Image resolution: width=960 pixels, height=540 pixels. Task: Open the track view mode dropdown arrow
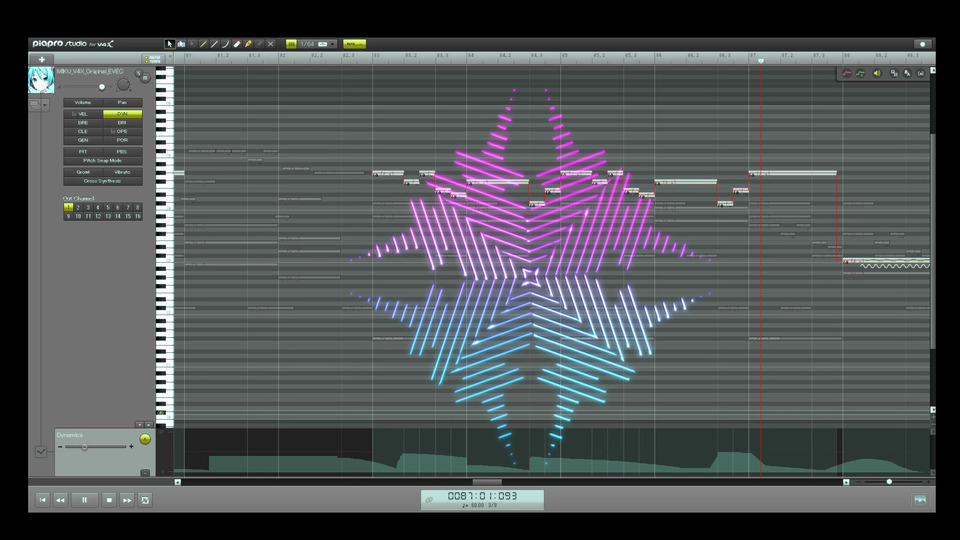45,105
